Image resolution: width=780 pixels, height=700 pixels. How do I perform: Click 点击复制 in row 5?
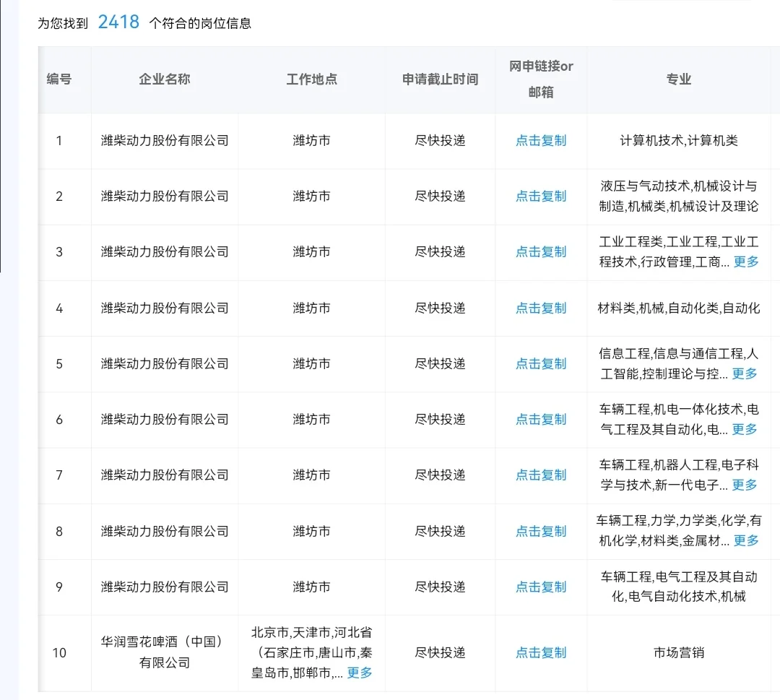(540, 363)
